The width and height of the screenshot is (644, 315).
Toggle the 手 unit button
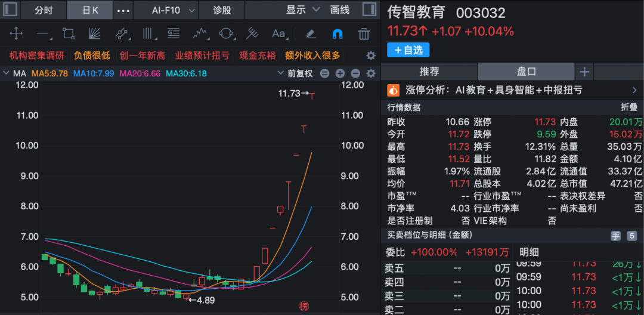click(x=615, y=236)
